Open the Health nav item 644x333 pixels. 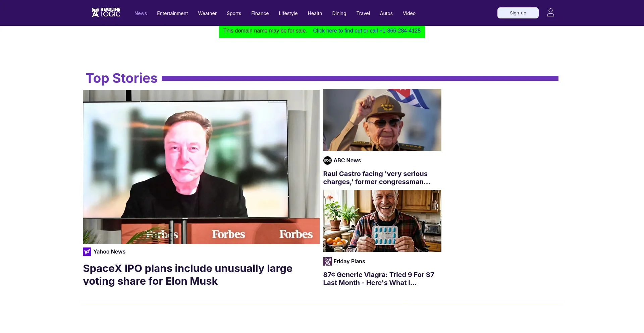click(x=315, y=13)
